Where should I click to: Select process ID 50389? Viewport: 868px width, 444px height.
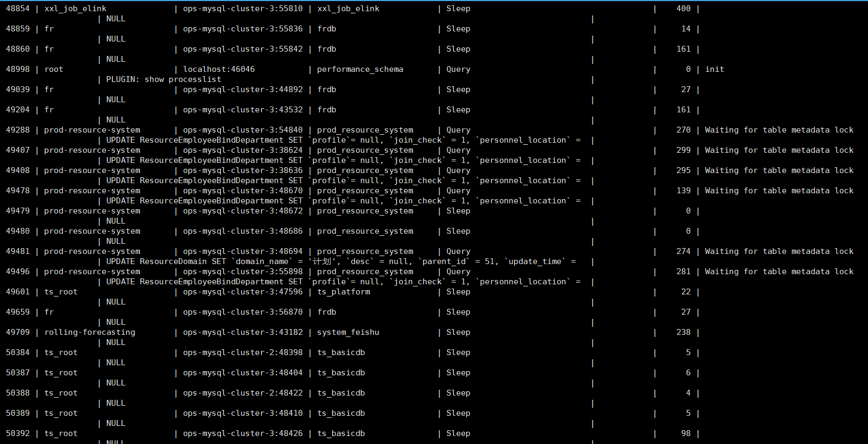(18, 413)
